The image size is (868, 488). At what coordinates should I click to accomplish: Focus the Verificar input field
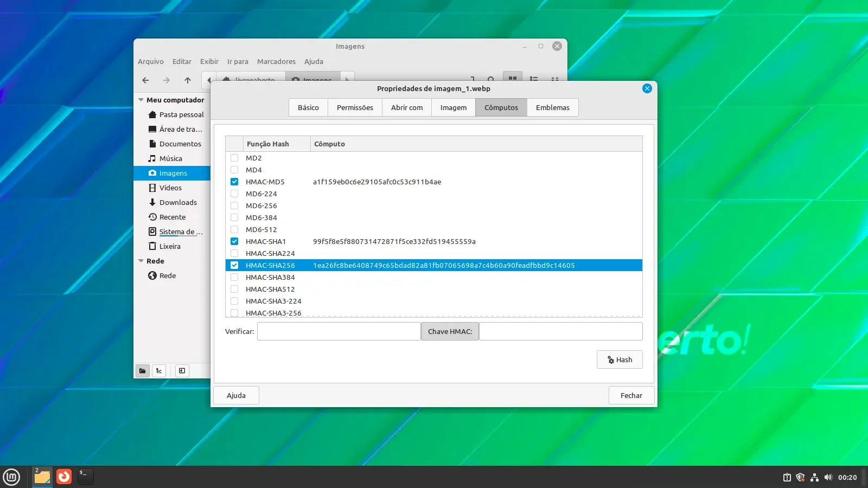[x=339, y=331]
